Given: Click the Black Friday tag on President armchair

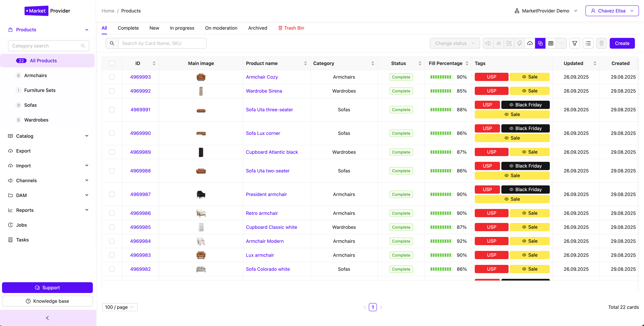Looking at the screenshot, I should [525, 189].
